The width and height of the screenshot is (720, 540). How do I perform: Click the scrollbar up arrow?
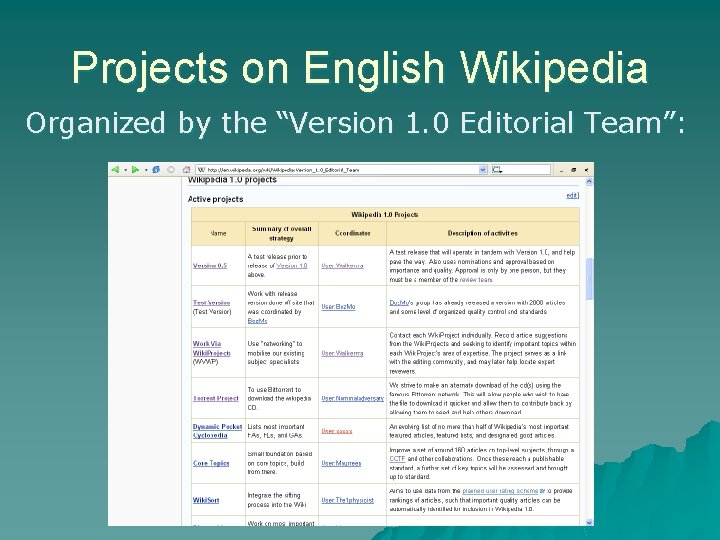pyautogui.click(x=589, y=182)
